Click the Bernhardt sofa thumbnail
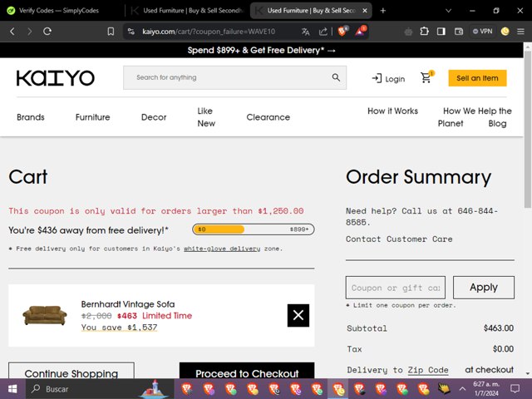Image resolution: width=532 pixels, height=399 pixels. pos(45,315)
